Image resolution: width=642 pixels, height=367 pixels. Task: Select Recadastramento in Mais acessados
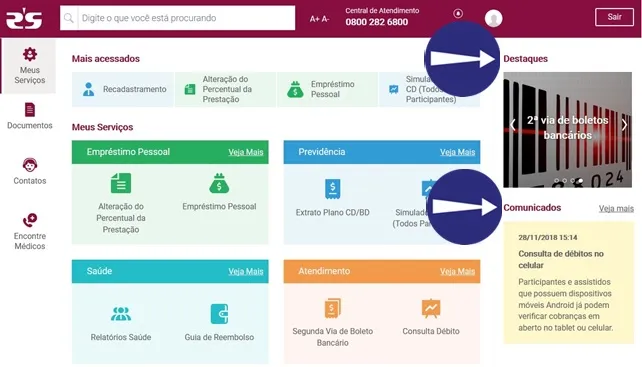coord(123,89)
